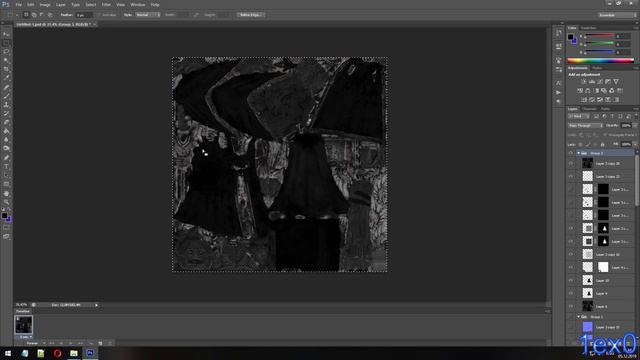Close the Untitled-1 document tab
The width and height of the screenshot is (640, 360).
[94, 24]
